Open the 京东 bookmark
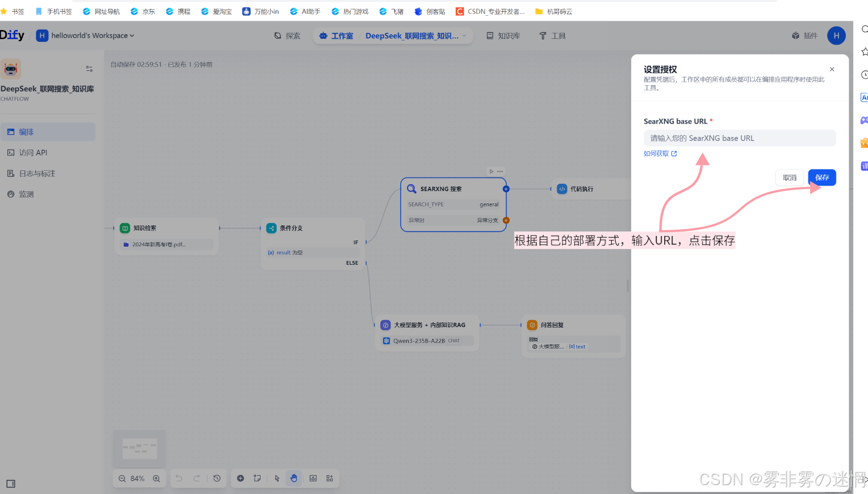Viewport: 868px width, 494px height. point(143,11)
